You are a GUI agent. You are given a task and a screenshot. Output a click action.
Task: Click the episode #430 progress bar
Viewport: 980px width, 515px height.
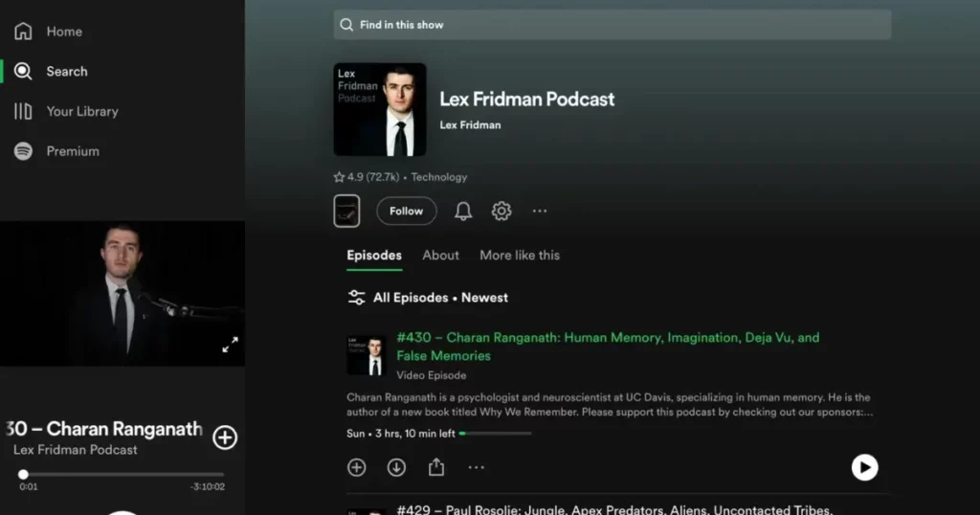click(495, 433)
